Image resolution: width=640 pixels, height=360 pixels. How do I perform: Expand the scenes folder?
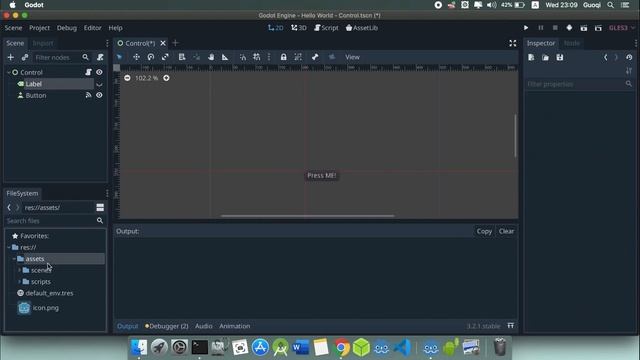click(x=20, y=270)
